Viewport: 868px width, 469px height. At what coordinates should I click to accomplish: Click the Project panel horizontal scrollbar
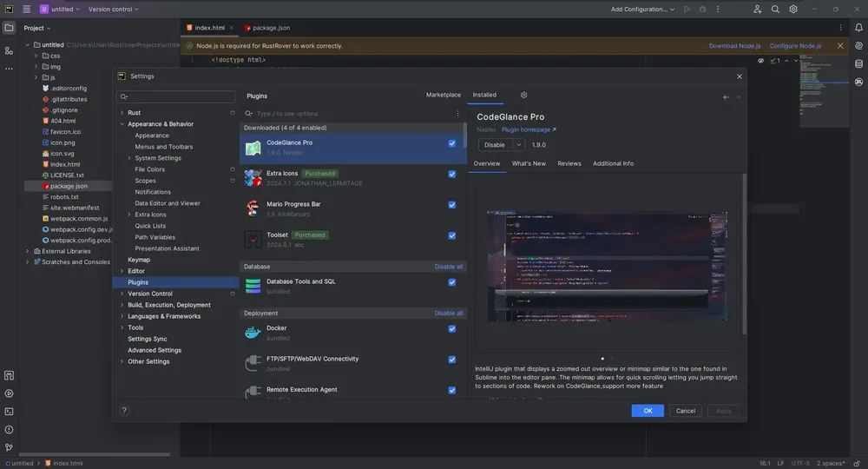point(95,454)
